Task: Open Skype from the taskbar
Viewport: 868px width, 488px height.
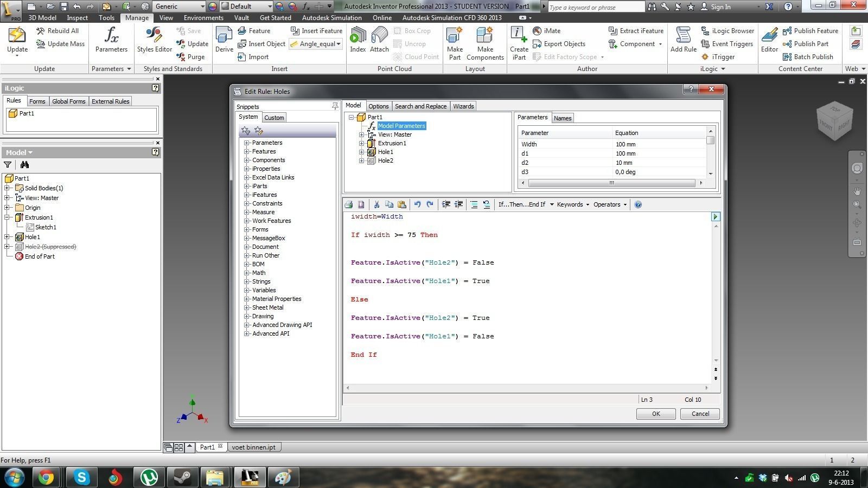Action: click(x=81, y=477)
